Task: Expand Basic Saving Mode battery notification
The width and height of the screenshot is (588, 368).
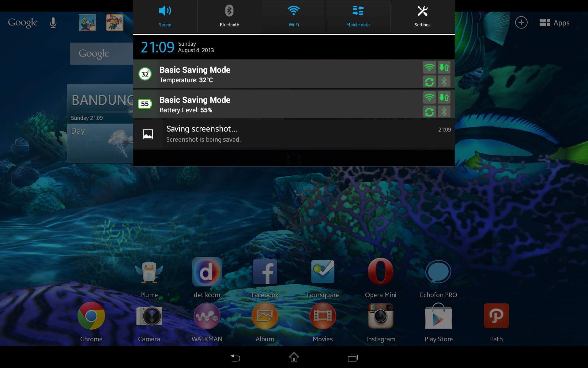Action: tap(294, 104)
